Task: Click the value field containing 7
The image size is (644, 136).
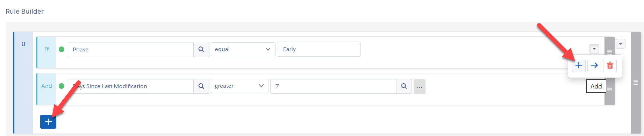Action: tap(333, 86)
